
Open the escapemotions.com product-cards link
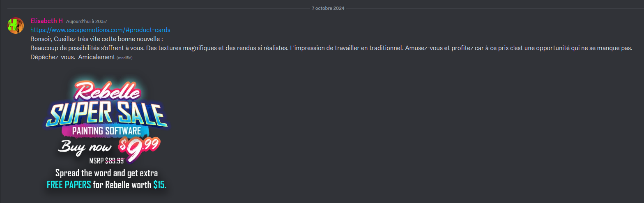[x=100, y=30]
